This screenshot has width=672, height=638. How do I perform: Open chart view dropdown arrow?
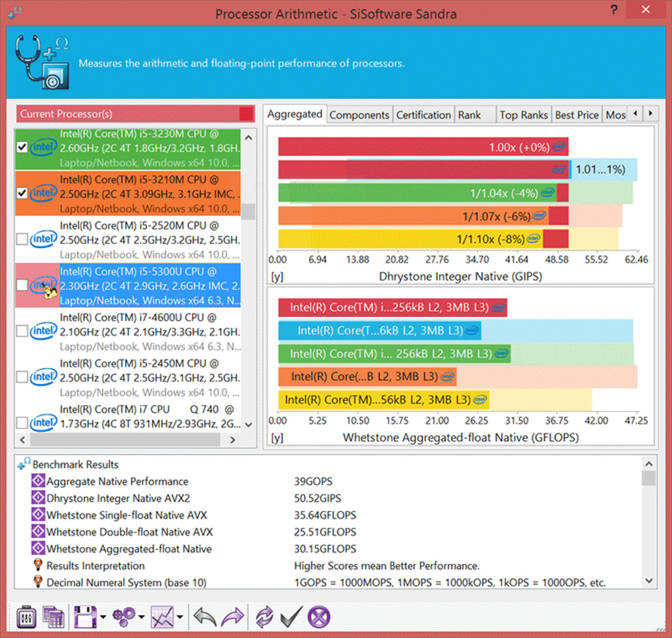tap(180, 617)
